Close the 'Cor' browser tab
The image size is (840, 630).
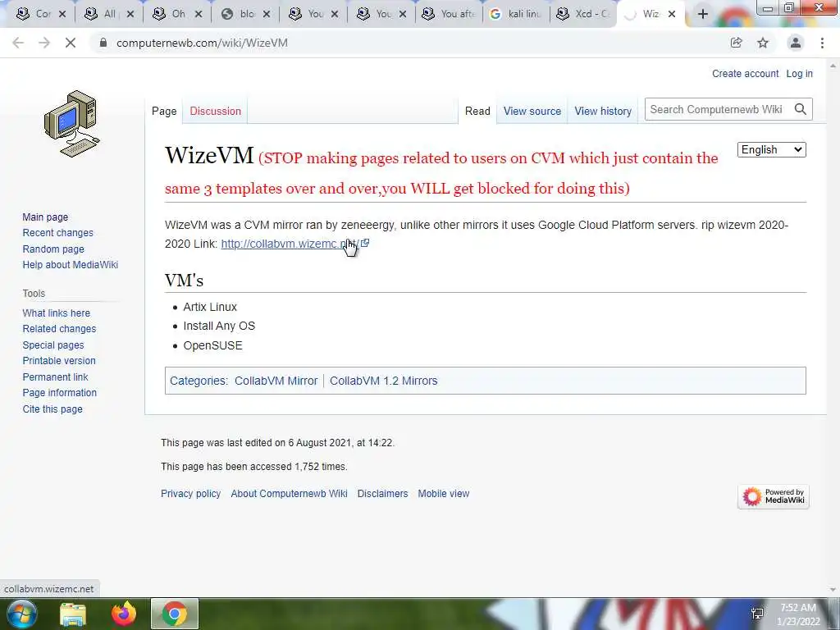pyautogui.click(x=62, y=14)
